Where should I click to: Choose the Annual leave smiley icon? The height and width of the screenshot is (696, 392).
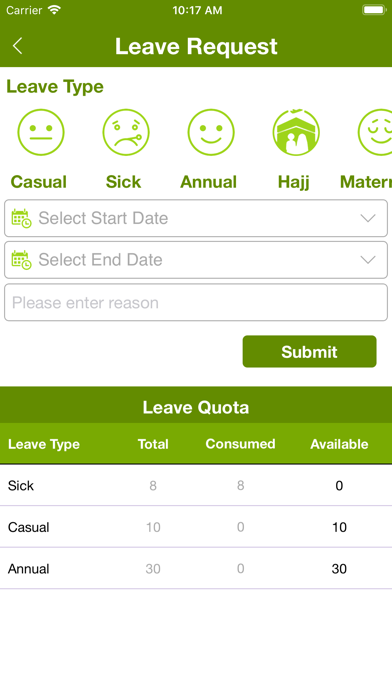click(211, 132)
